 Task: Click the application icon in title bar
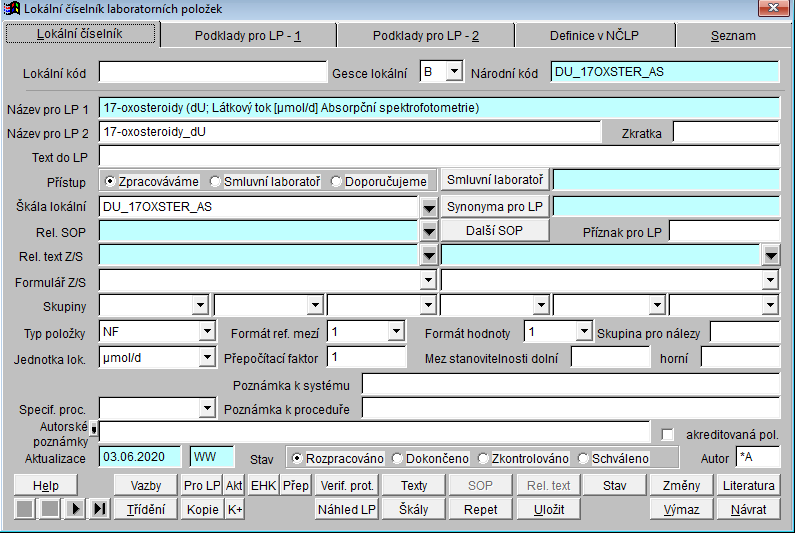(13, 9)
